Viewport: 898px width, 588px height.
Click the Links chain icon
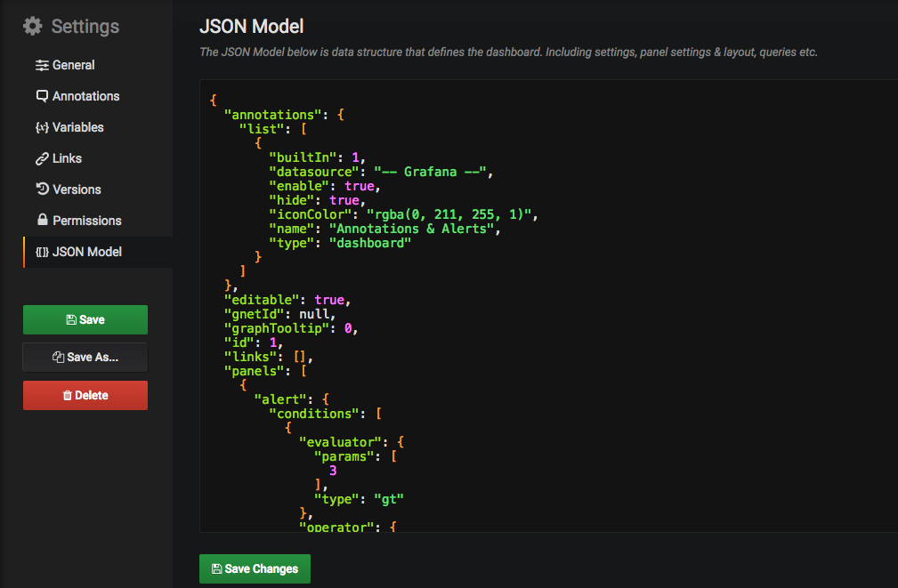point(42,158)
